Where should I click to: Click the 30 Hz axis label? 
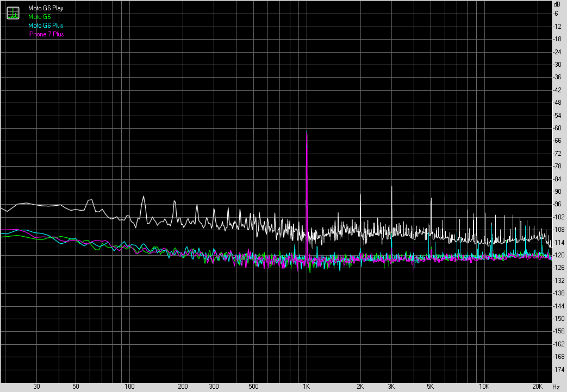click(37, 387)
